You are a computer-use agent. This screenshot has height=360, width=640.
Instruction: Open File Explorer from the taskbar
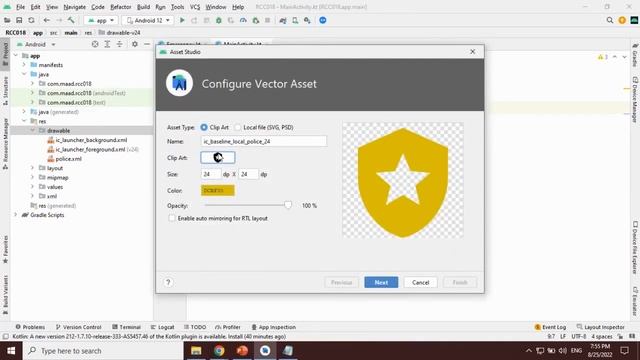196,351
